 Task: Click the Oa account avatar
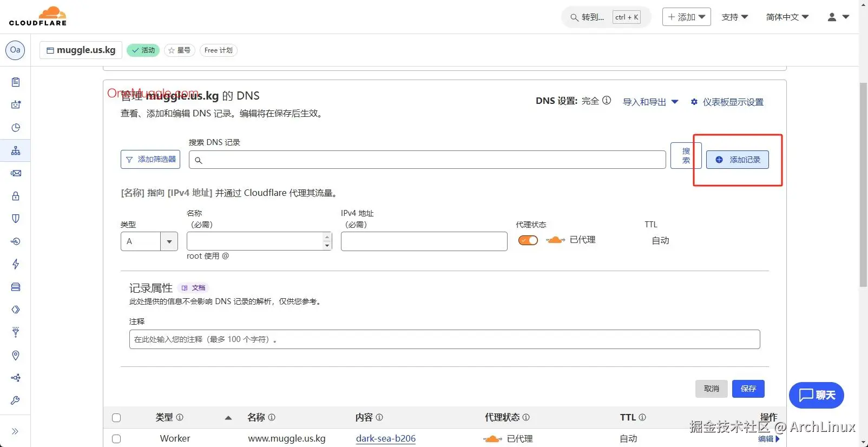15,50
